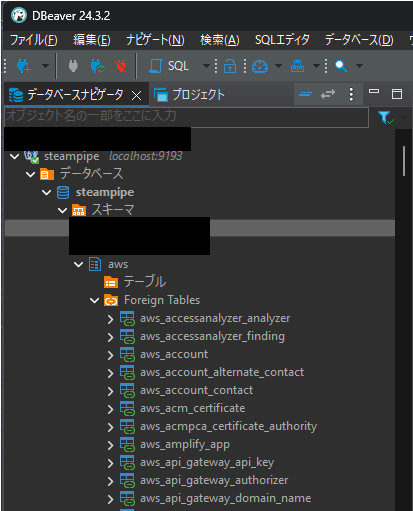The height and width of the screenshot is (511, 413).
Task: Open the 編集(E) menu
Action: point(92,40)
